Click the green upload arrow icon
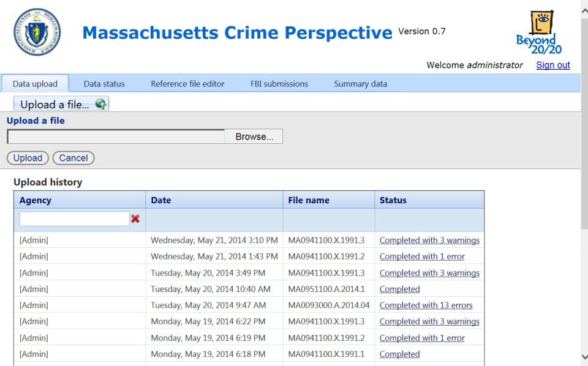The width and height of the screenshot is (588, 366). pyautogui.click(x=101, y=104)
